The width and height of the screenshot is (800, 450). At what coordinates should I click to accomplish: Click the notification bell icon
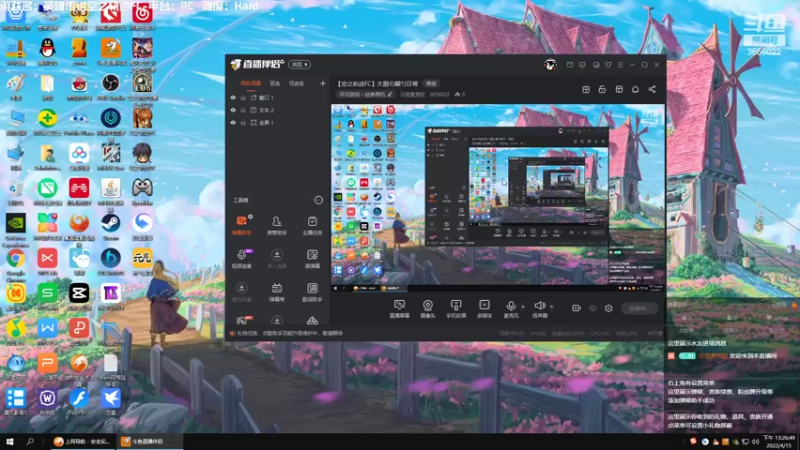pos(635,89)
